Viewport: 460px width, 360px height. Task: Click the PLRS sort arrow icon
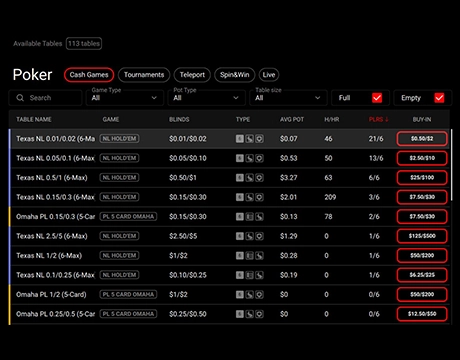387,119
